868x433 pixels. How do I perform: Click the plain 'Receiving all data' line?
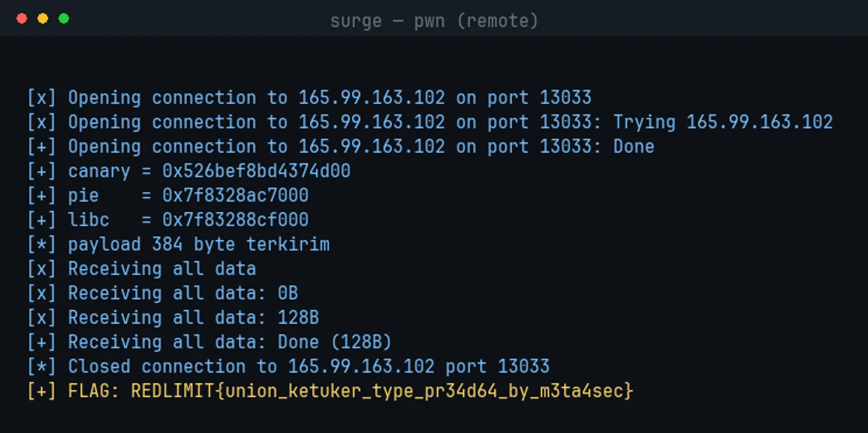pyautogui.click(x=142, y=268)
